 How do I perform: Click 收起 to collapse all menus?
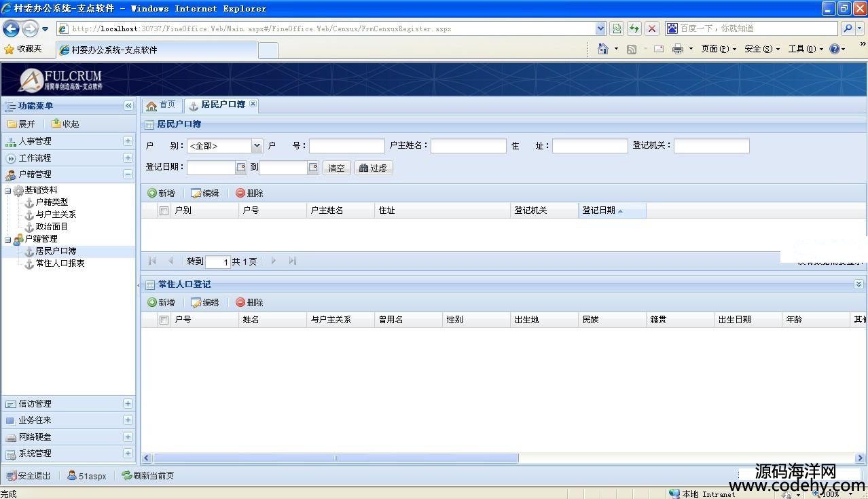65,124
